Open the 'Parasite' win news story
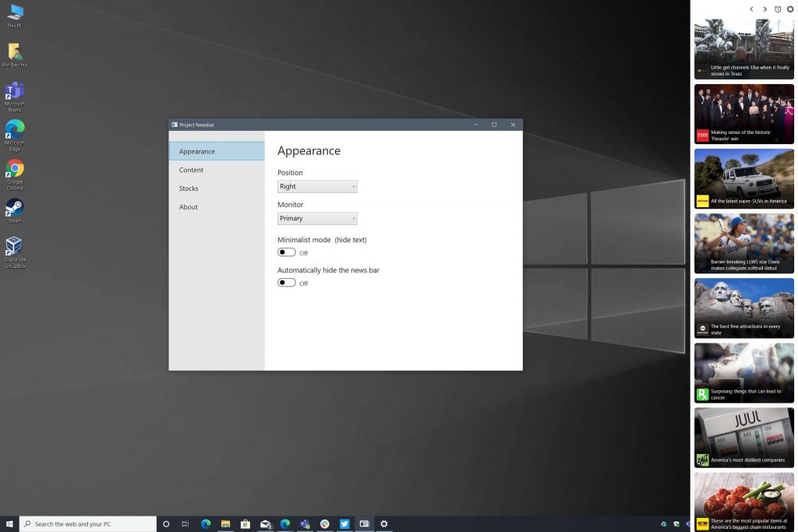This screenshot has width=798, height=532. 743,114
